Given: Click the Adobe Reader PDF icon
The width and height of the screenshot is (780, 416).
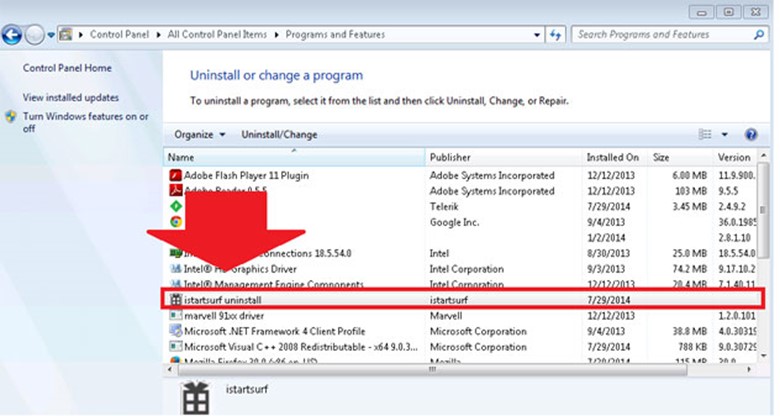Looking at the screenshot, I should coord(175,190).
